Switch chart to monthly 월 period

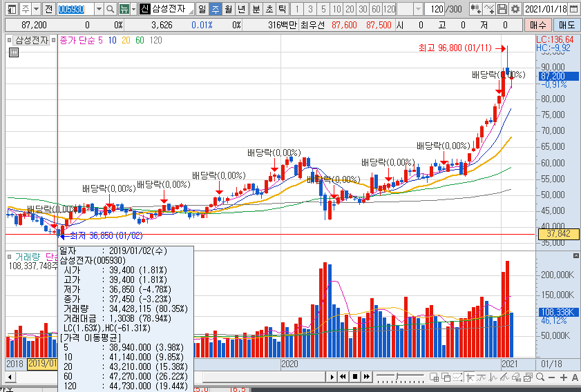(228, 9)
